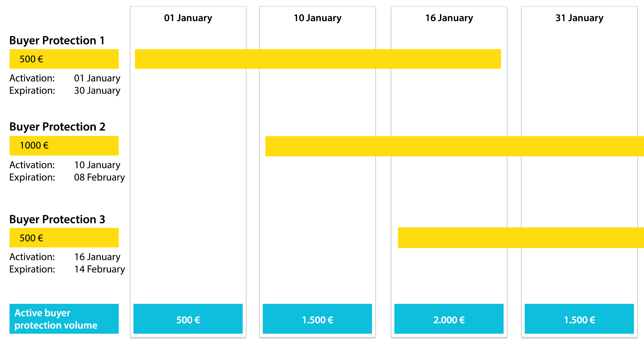Click the 1.500 € box under 10 January

pyautogui.click(x=317, y=319)
